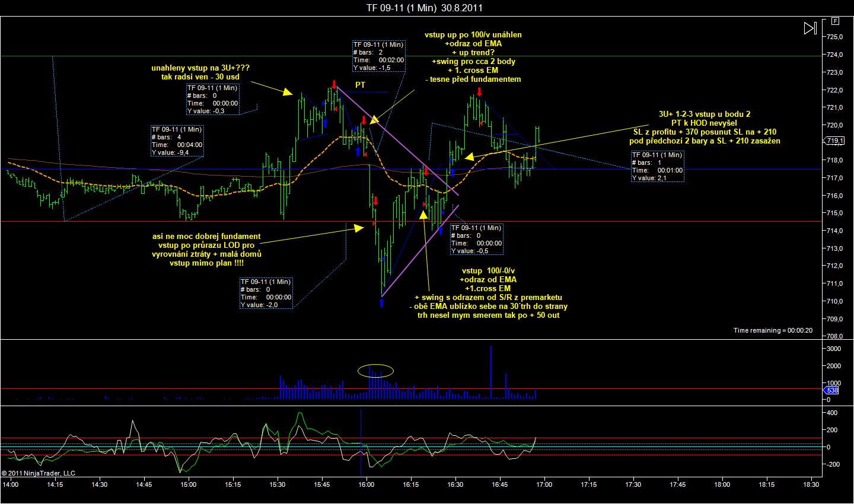Image resolution: width=854 pixels, height=504 pixels.
Task: Click the measure box with Y value -9,4
Action: coord(177,141)
